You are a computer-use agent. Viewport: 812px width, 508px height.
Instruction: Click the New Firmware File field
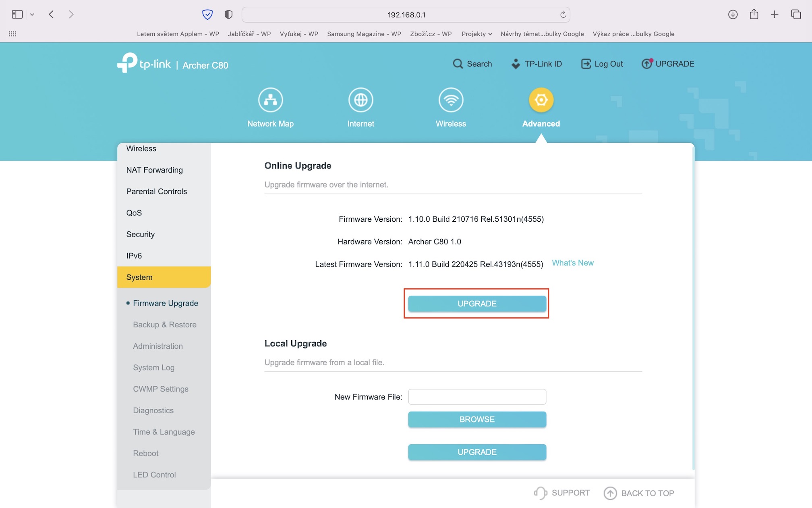tap(477, 397)
